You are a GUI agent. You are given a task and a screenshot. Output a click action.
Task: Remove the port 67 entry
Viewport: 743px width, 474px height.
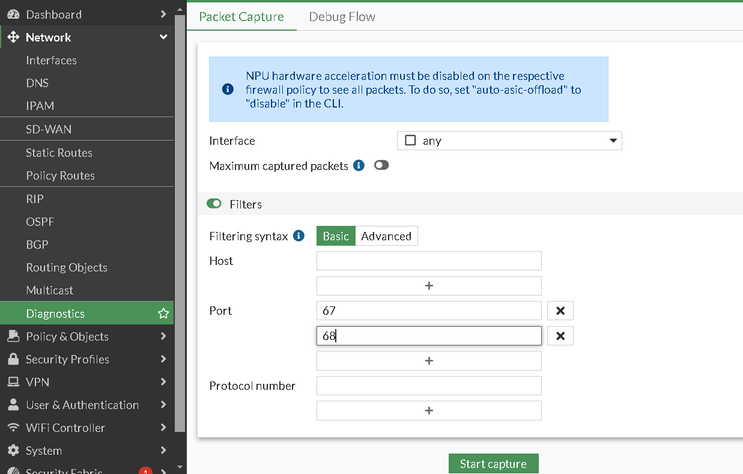pyautogui.click(x=562, y=311)
